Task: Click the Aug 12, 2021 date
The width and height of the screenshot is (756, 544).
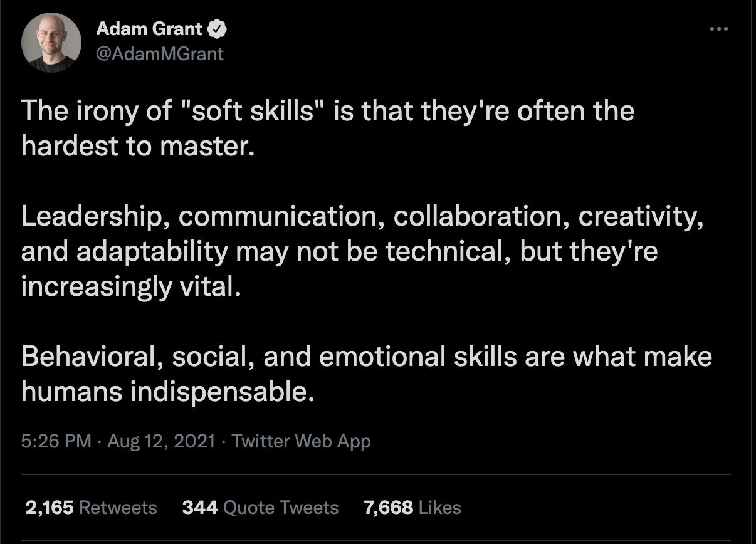Action: tap(162, 441)
